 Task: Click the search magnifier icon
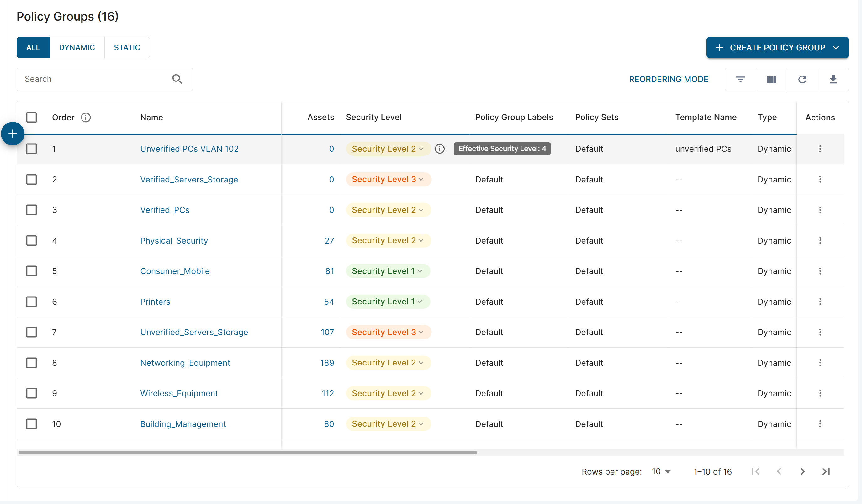177,79
